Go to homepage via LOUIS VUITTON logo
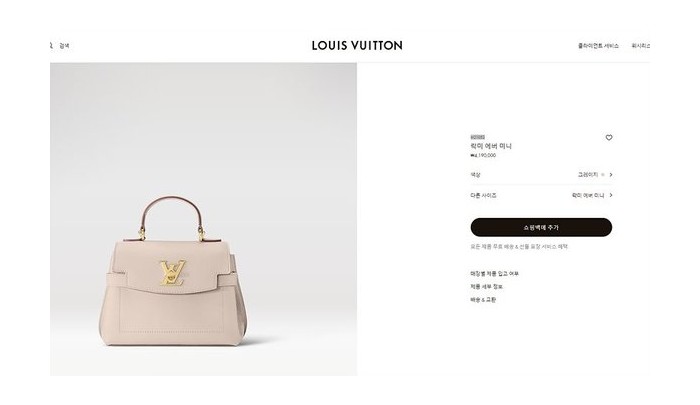The width and height of the screenshot is (700, 405). pyautogui.click(x=357, y=46)
